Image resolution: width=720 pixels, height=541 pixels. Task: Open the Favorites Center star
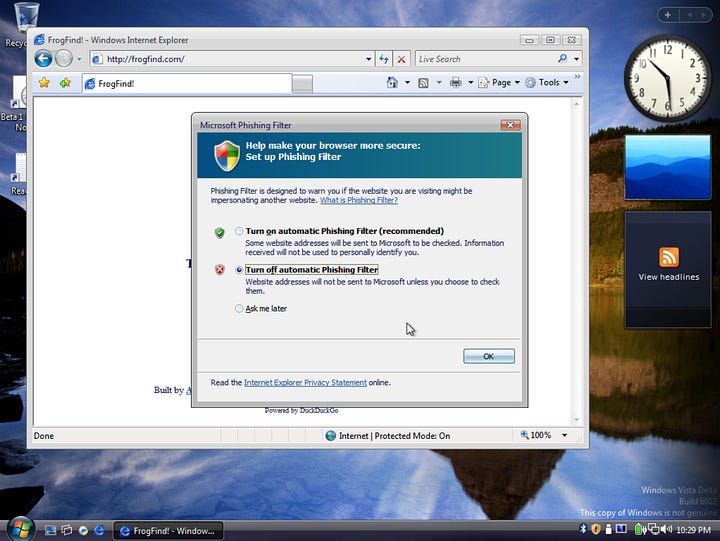click(x=44, y=83)
